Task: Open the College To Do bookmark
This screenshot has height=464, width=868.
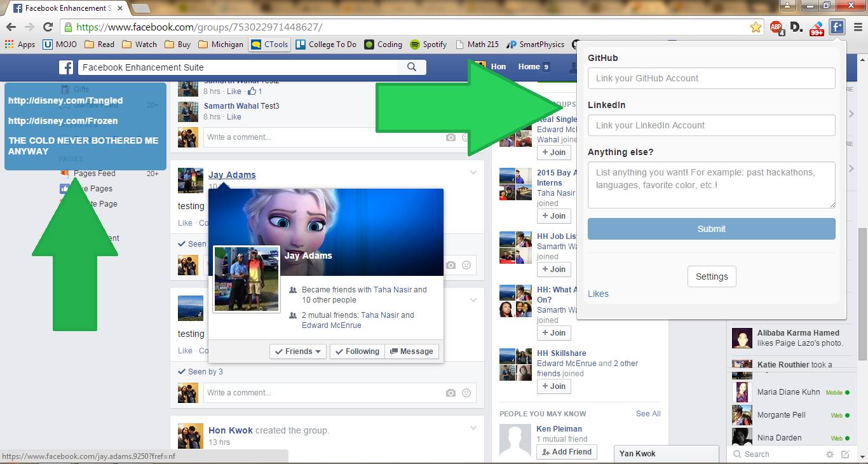Action: [326, 44]
